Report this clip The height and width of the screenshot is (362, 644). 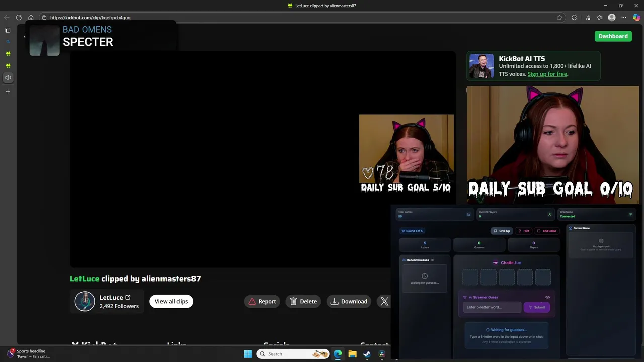tap(262, 301)
